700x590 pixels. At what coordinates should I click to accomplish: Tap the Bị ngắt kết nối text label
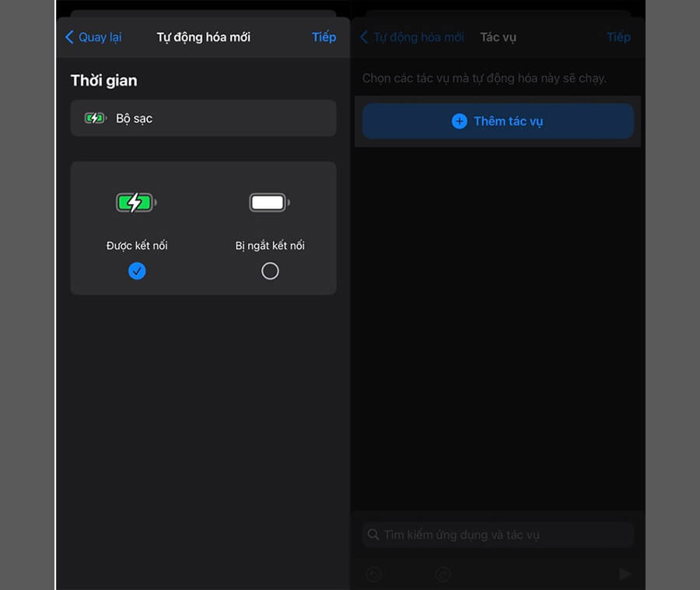[x=270, y=245]
